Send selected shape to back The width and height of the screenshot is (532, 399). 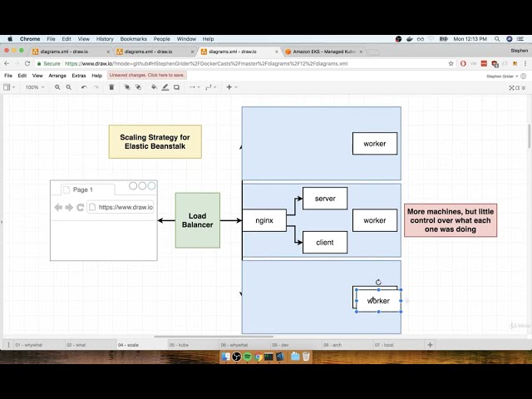tap(139, 87)
